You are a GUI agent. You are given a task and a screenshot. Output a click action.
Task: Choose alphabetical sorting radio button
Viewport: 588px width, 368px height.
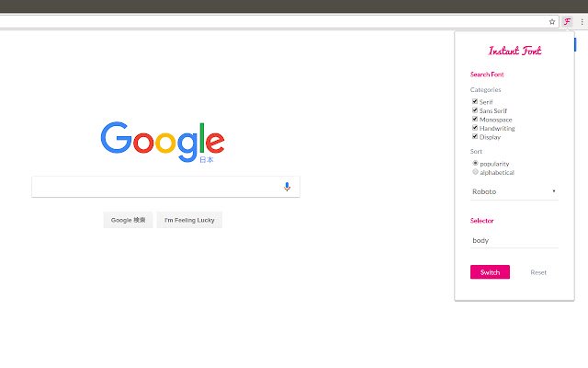pyautogui.click(x=475, y=172)
